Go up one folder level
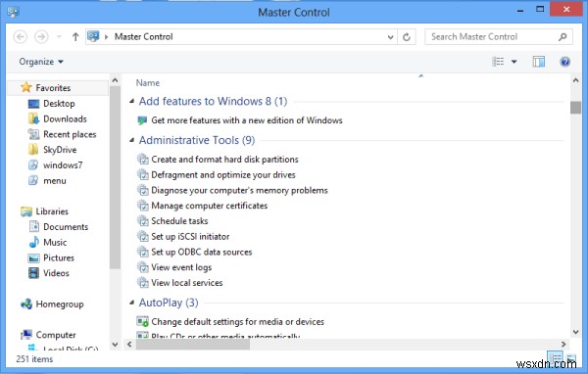 click(x=75, y=37)
